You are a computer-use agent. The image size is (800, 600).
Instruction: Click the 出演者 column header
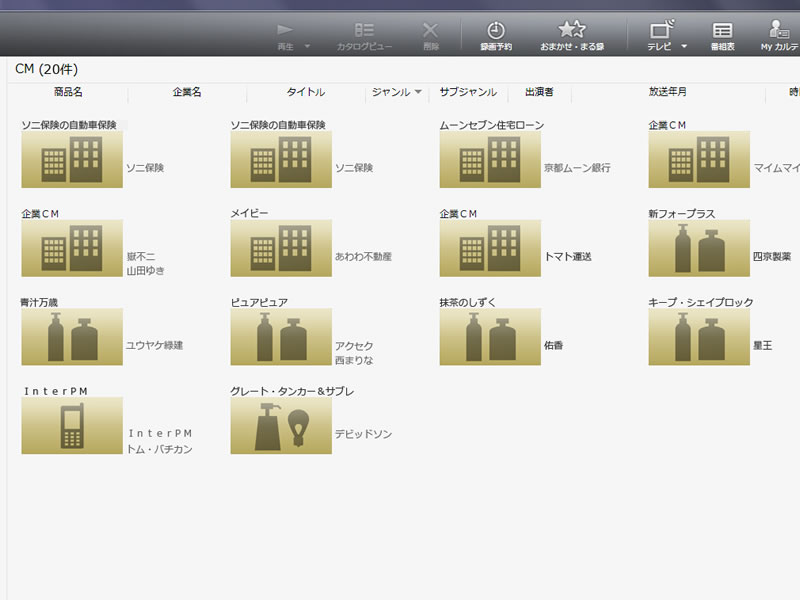pyautogui.click(x=539, y=92)
